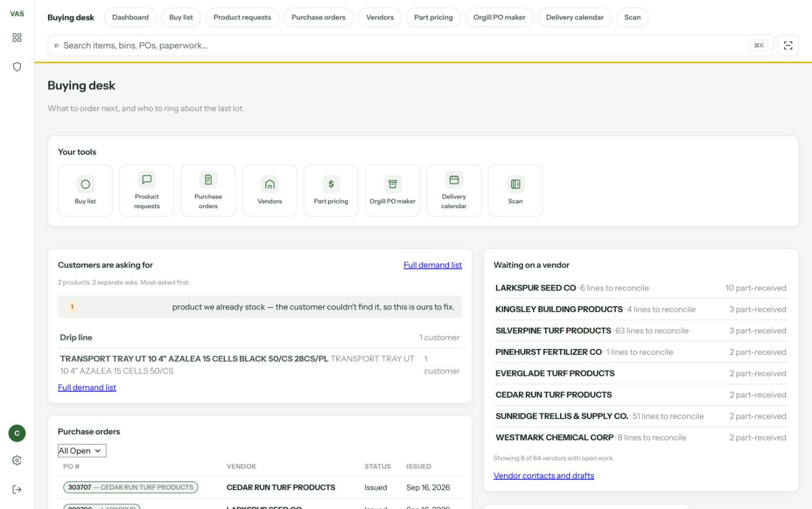This screenshot has width=812, height=509.
Task: Open the Orgill PO maker navigation tab
Action: pyautogui.click(x=499, y=18)
